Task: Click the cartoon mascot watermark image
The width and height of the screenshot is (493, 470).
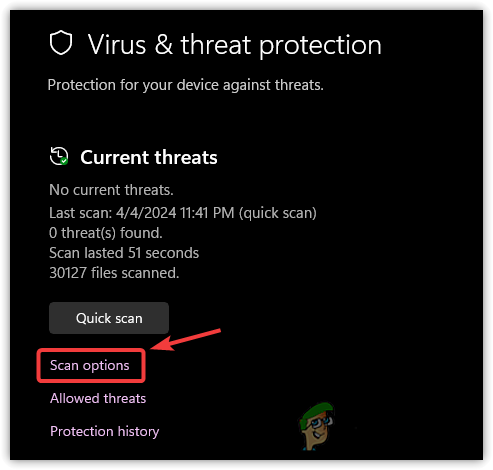Action: (316, 426)
